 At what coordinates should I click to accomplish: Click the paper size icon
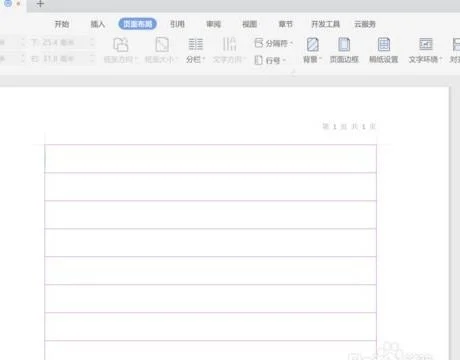point(162,44)
